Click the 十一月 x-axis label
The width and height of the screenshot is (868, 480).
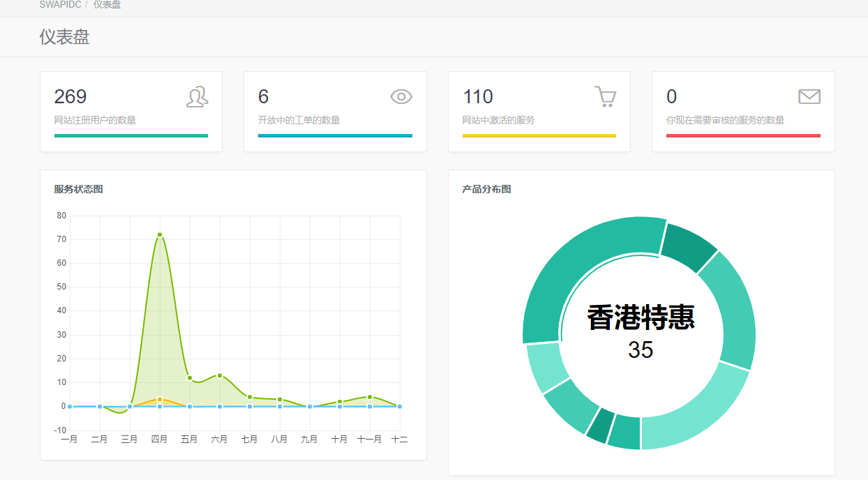tap(369, 439)
